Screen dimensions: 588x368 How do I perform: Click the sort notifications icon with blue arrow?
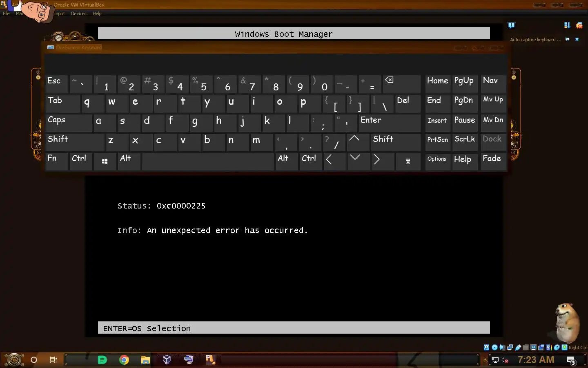(567, 25)
